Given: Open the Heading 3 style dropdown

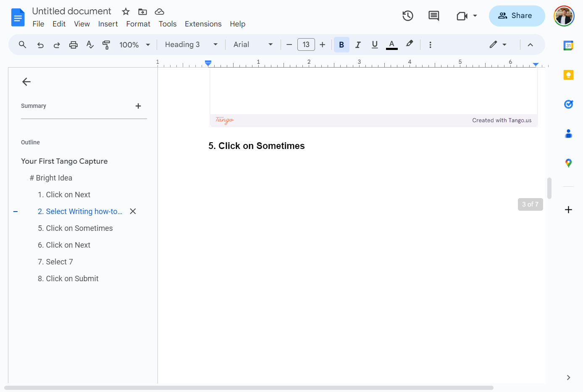Looking at the screenshot, I should coord(191,44).
